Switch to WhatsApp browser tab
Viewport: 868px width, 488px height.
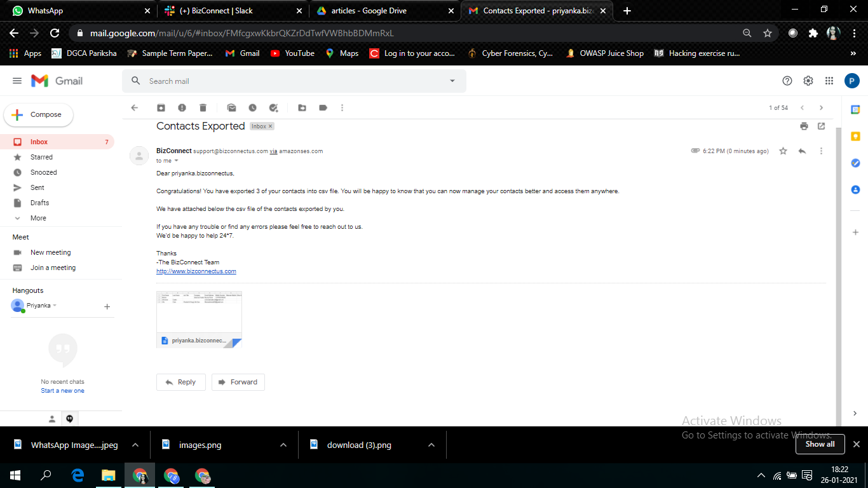[80, 11]
